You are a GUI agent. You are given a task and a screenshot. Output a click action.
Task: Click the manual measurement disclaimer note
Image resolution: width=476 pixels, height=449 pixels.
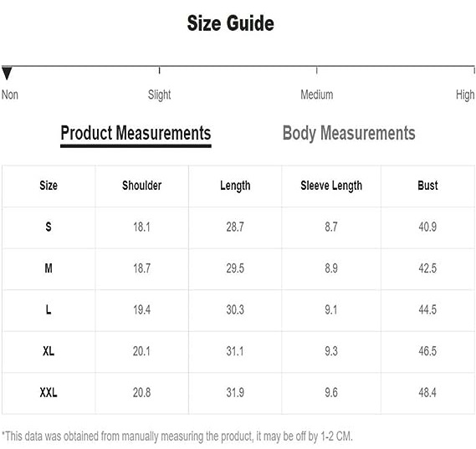pos(177,436)
